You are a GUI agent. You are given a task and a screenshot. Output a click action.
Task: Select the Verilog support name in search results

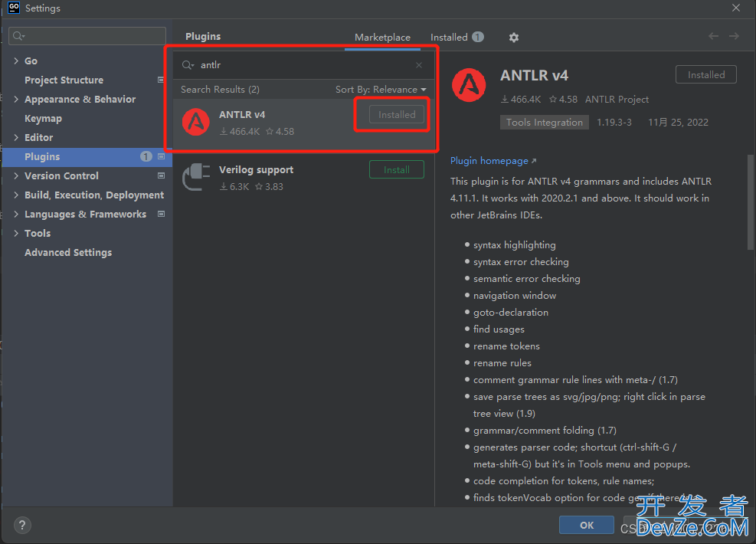(256, 170)
